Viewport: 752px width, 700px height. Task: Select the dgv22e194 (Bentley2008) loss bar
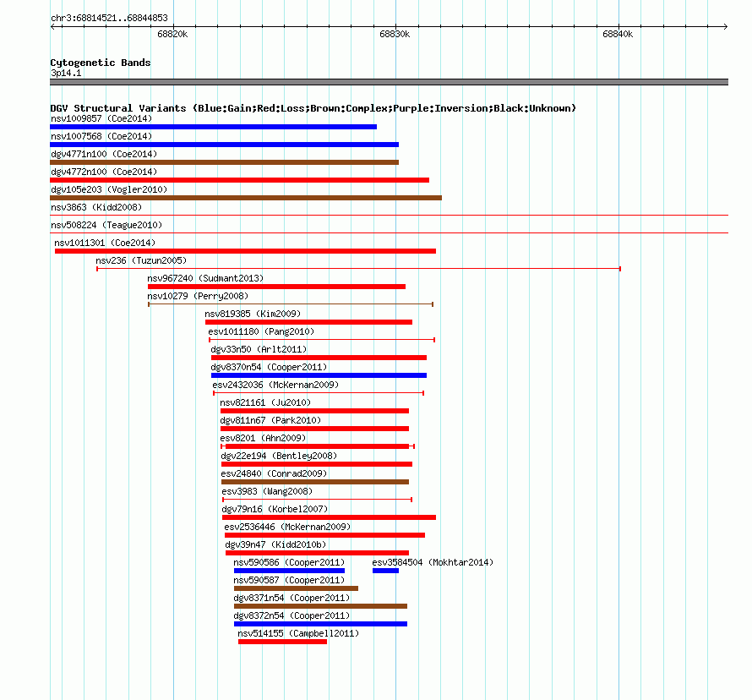pos(317,464)
